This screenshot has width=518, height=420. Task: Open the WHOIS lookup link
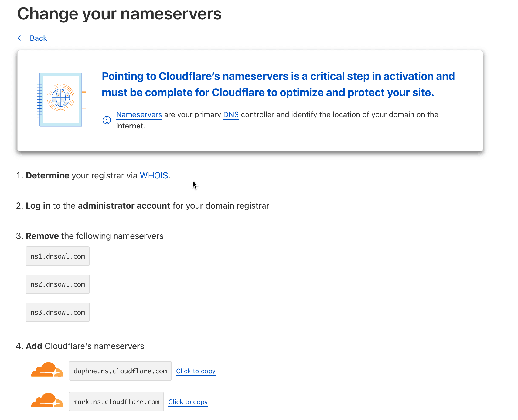click(154, 176)
